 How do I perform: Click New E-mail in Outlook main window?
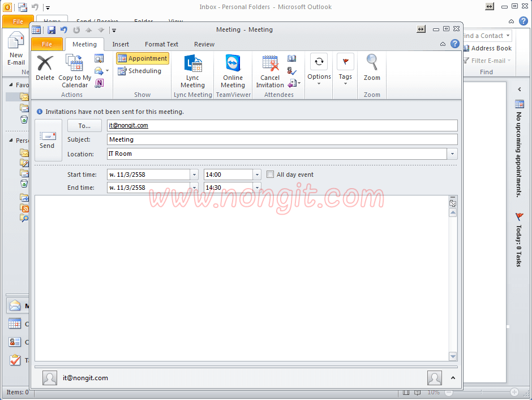[16, 48]
